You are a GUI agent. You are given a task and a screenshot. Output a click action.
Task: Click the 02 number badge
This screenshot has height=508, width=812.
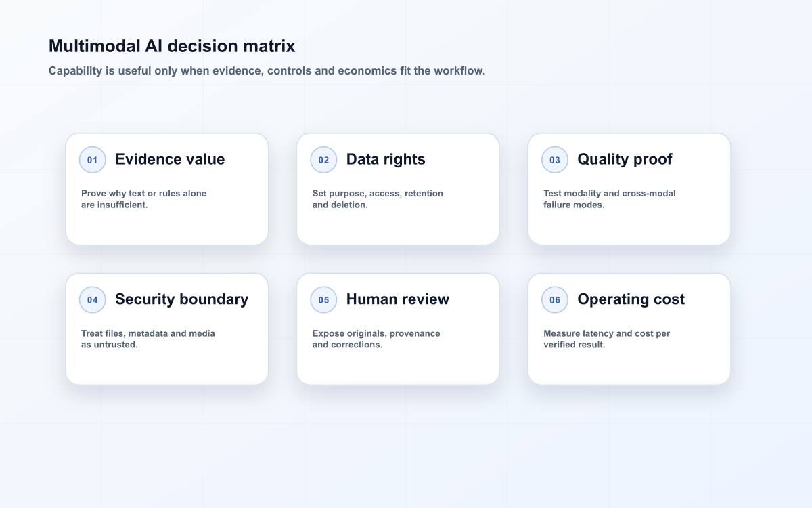click(x=323, y=160)
